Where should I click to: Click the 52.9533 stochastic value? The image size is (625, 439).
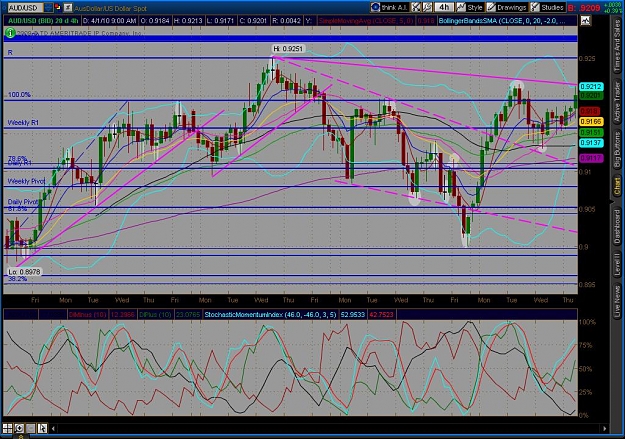coord(353,315)
